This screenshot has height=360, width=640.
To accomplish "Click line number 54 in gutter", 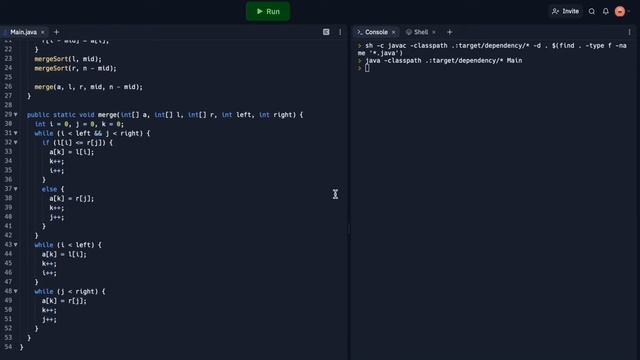I will [8, 347].
